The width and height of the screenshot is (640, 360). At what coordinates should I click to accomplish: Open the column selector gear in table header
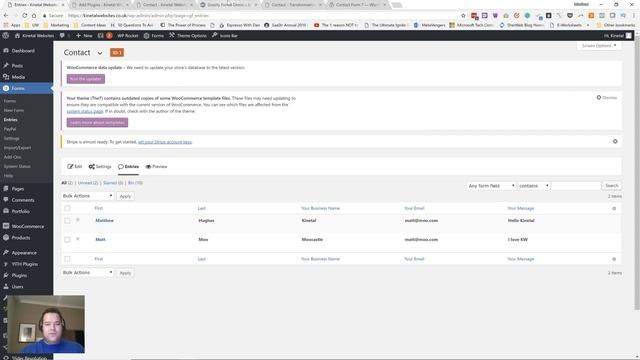click(x=614, y=209)
